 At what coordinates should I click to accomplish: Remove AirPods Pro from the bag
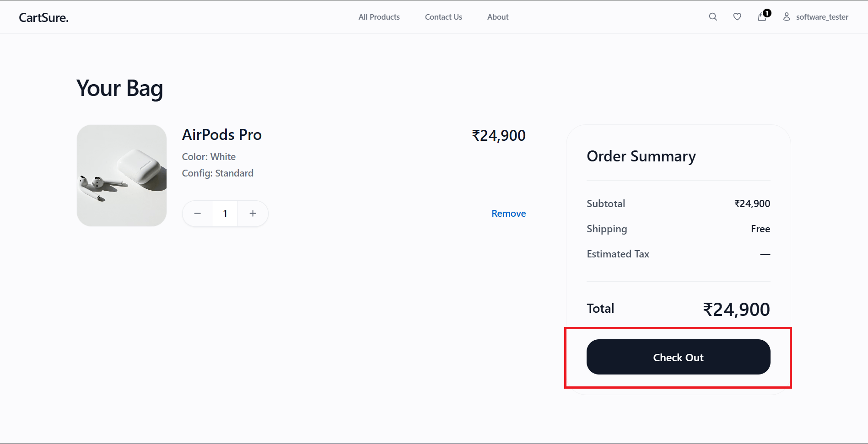(508, 214)
